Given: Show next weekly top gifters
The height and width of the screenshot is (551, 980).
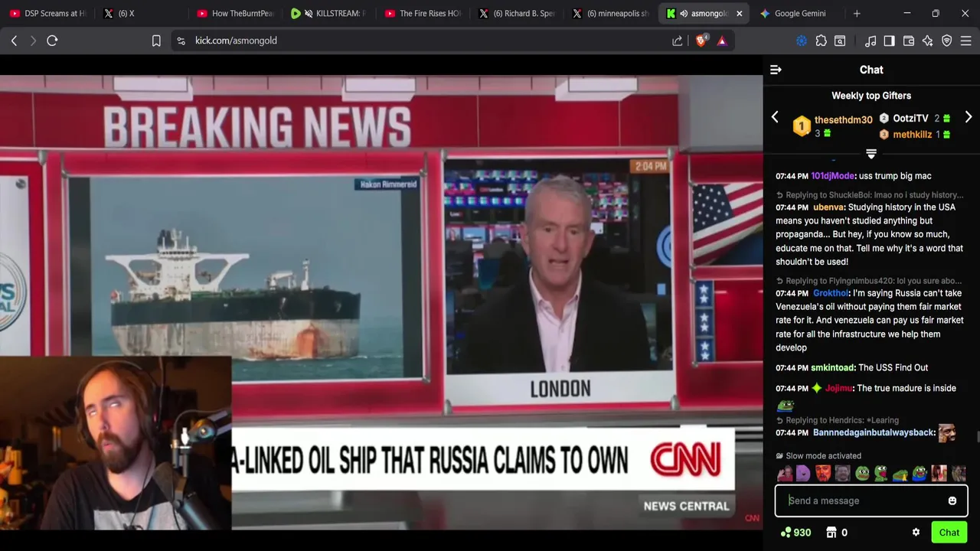Looking at the screenshot, I should coord(969,117).
